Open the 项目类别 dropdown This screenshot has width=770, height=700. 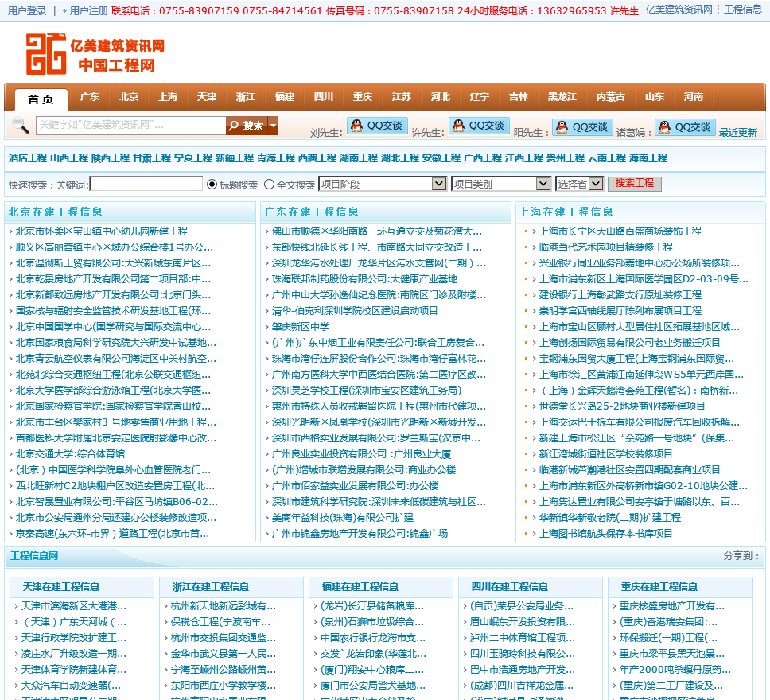point(500,184)
